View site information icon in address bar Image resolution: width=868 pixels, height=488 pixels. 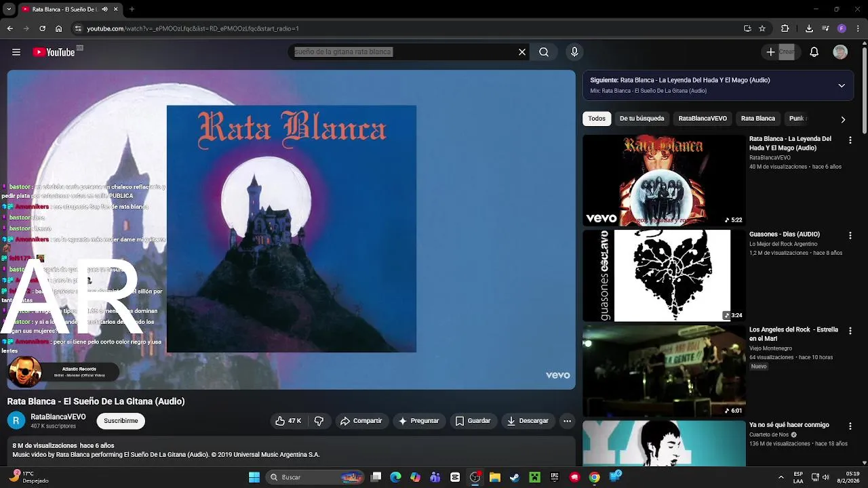point(78,28)
